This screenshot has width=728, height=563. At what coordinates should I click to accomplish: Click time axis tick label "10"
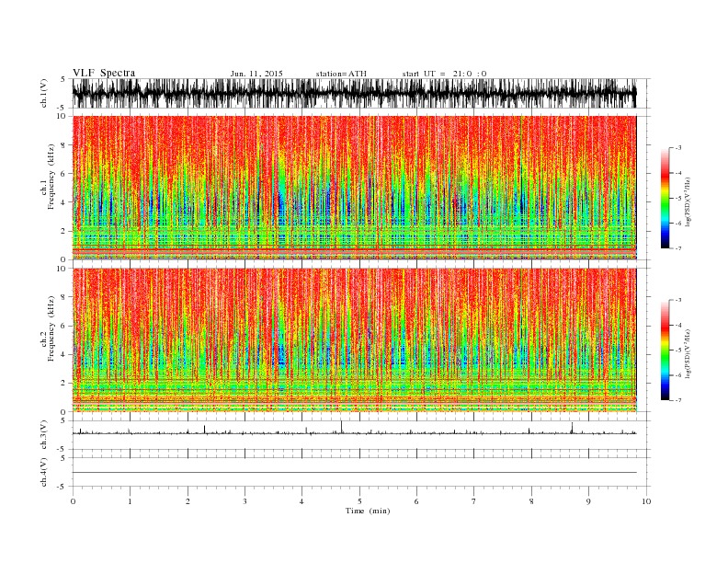pos(646,501)
